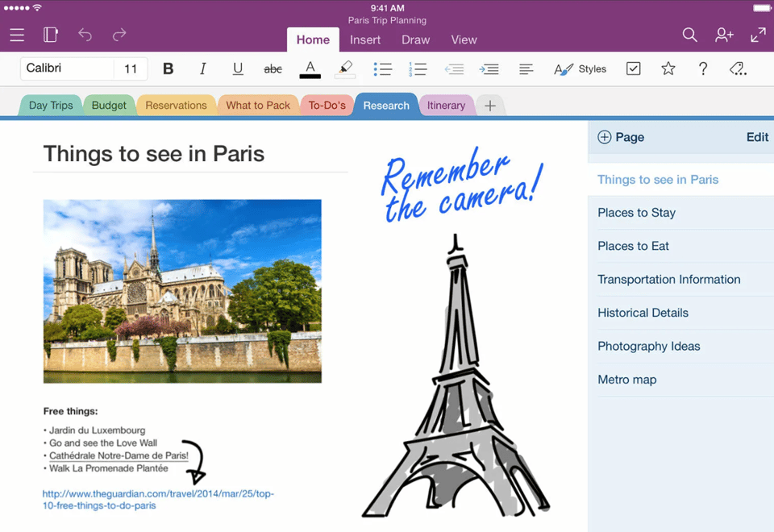Open the Styles picker

click(x=580, y=69)
